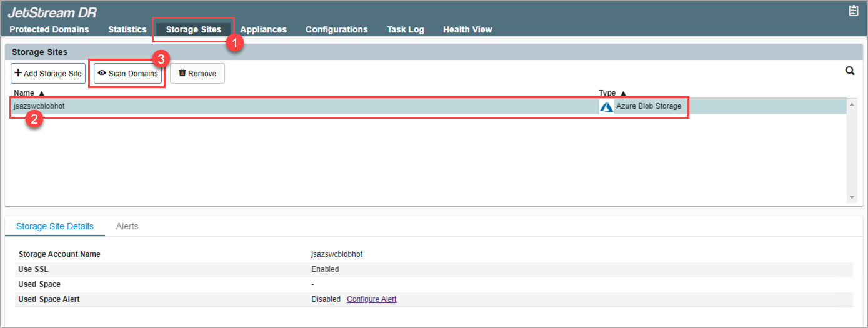
Task: Open the Configure Alert link
Action: tap(371, 299)
